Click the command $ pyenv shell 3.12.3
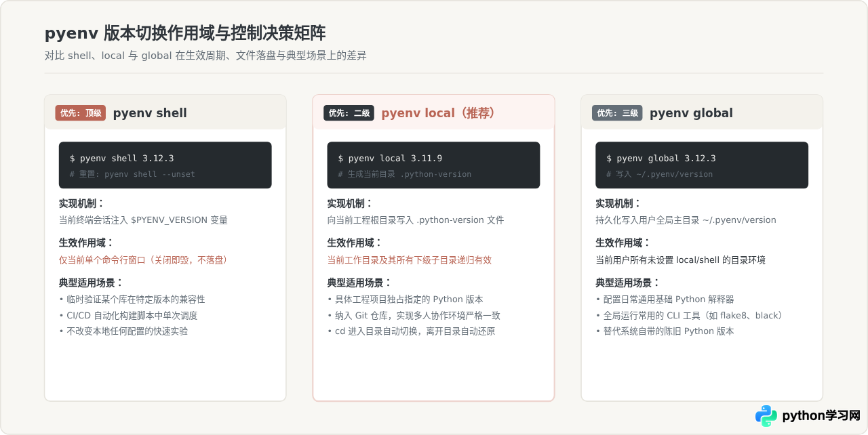The height and width of the screenshot is (435, 868). pos(122,159)
